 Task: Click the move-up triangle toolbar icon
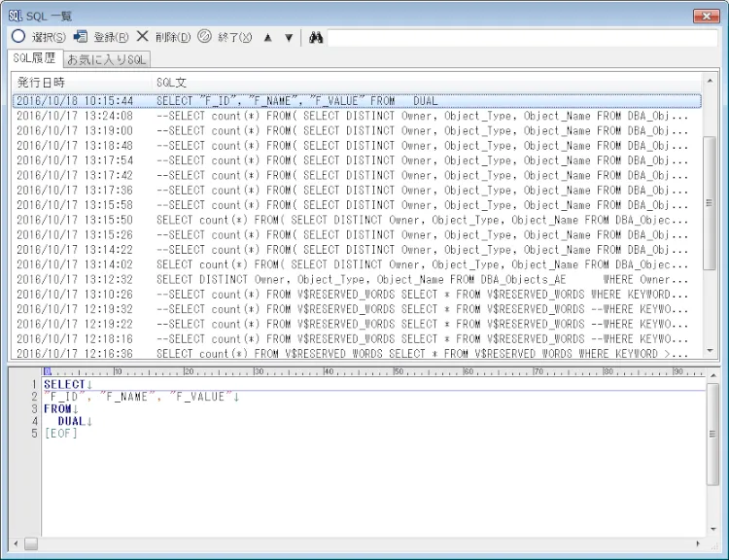[268, 38]
